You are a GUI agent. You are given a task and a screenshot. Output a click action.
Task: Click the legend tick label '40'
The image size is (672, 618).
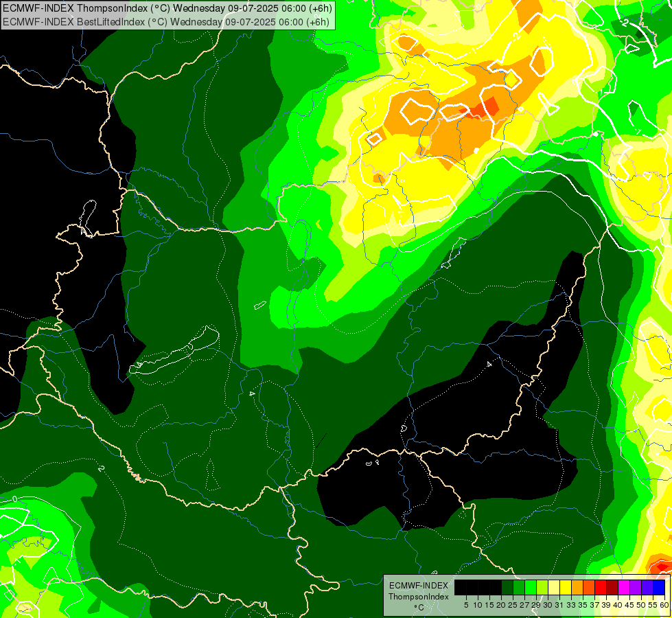(618, 605)
